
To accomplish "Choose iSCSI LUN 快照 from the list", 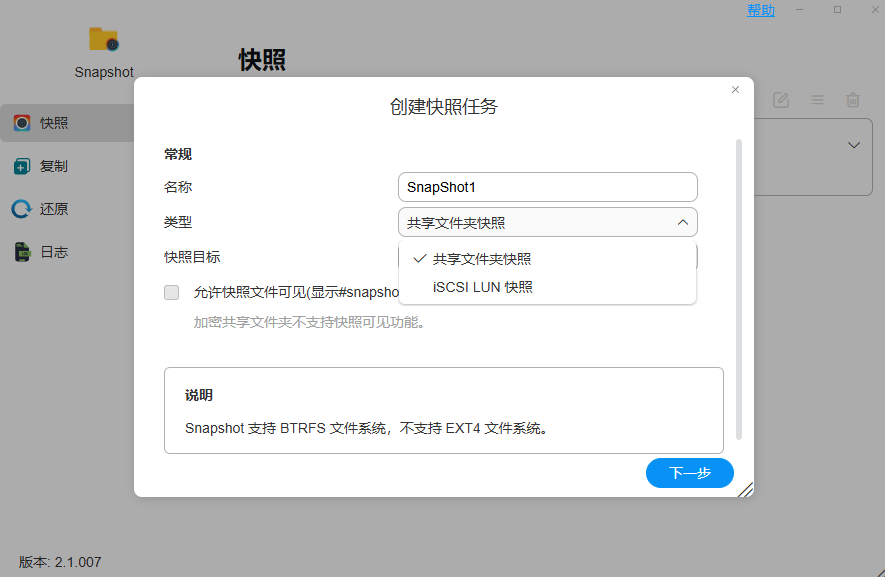I will (483, 287).
